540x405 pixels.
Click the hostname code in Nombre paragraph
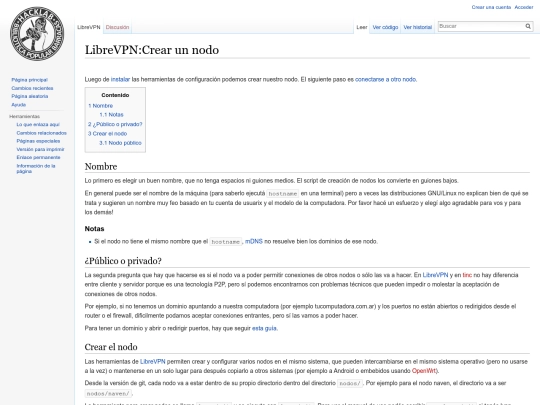pyautogui.click(x=283, y=194)
